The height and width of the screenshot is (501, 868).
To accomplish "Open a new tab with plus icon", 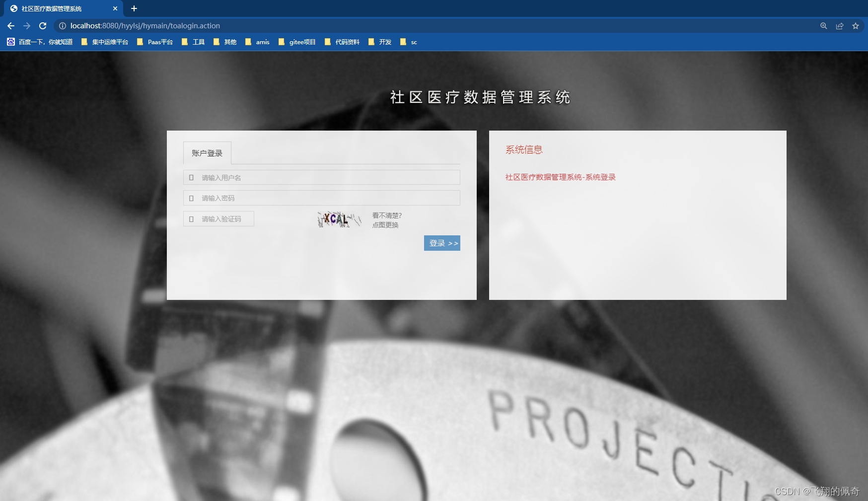I will click(134, 8).
